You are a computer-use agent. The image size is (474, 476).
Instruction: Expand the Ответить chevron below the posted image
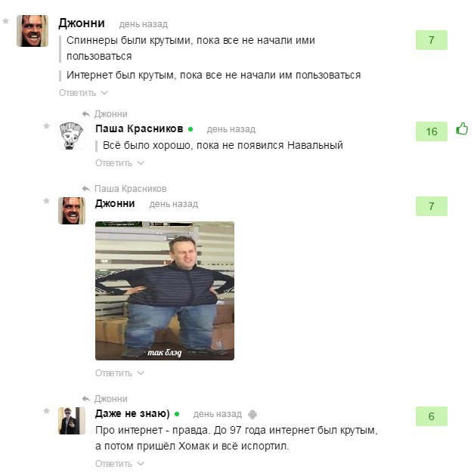(x=141, y=373)
